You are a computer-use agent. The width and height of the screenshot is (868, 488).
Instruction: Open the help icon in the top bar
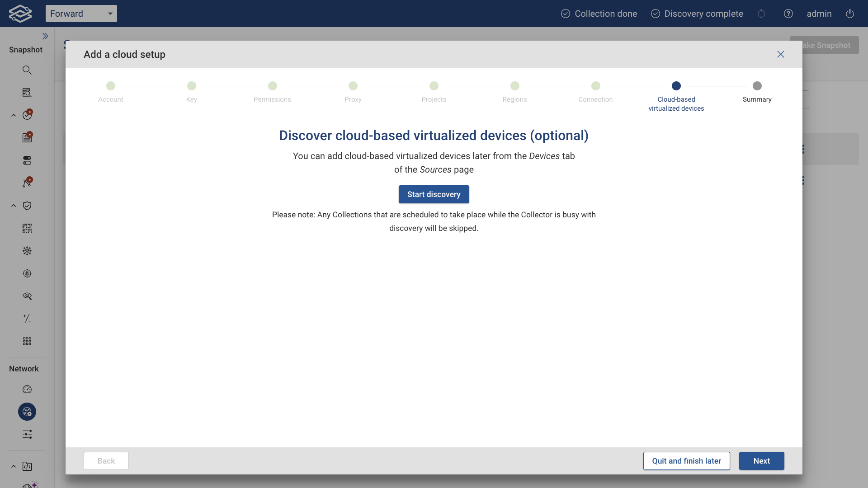(x=788, y=14)
